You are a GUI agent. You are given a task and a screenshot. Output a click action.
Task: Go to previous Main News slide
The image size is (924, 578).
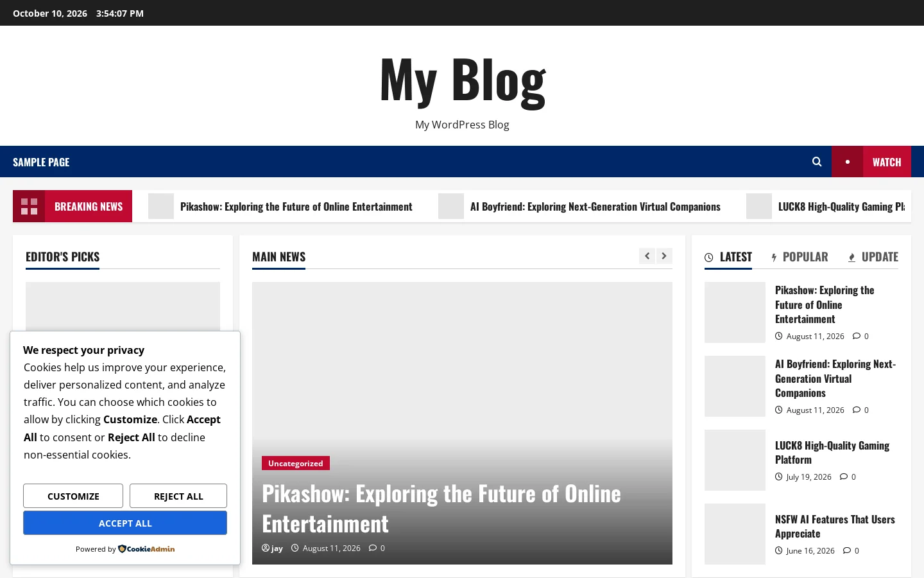pyautogui.click(x=647, y=256)
